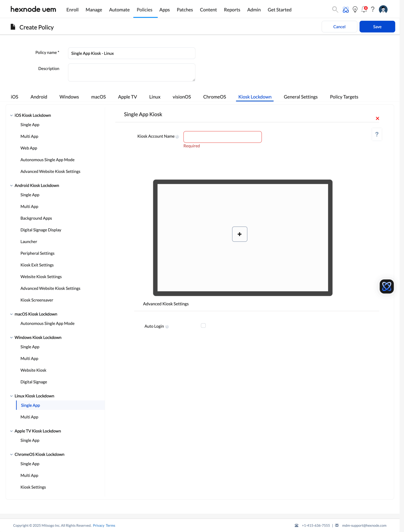Screen dimensions: 404x532
Task: Open Kiosk Exit Settings item
Action: 37,265
